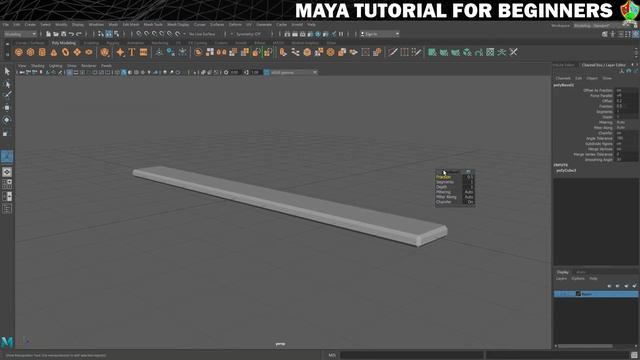Click the Extrude shelf icon
The width and height of the screenshot is (640, 360).
pyautogui.click(x=283, y=52)
